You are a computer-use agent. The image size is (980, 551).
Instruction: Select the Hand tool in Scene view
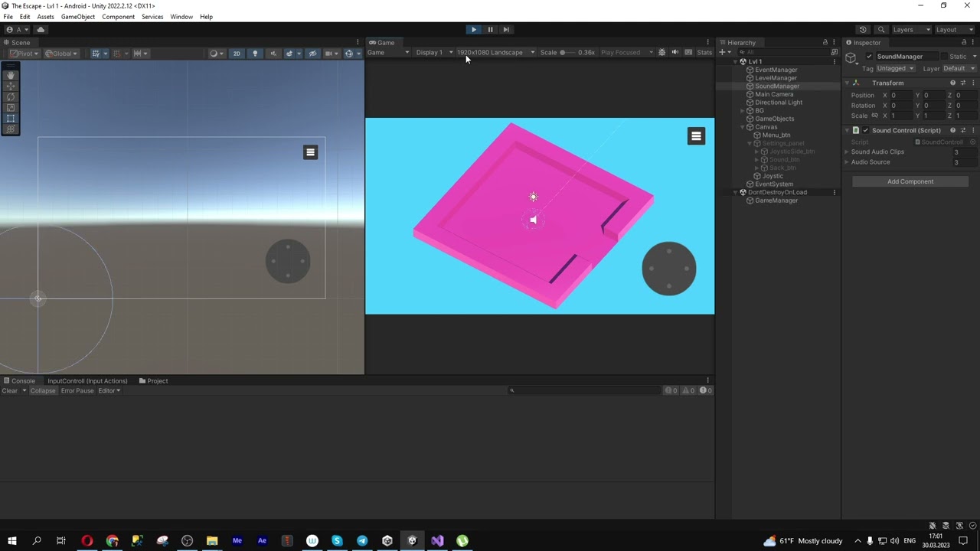pos(11,75)
